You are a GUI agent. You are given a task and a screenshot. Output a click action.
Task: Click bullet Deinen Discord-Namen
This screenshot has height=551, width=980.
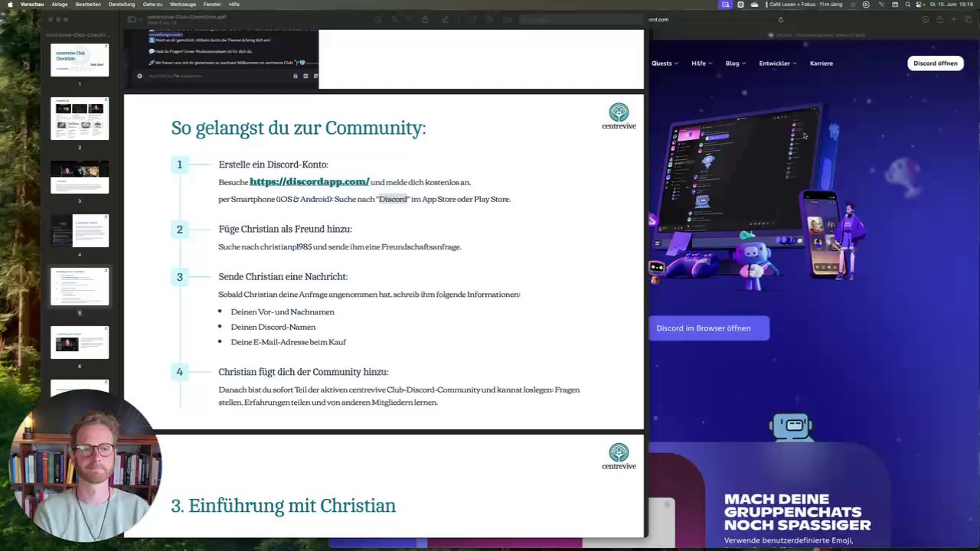coord(273,327)
